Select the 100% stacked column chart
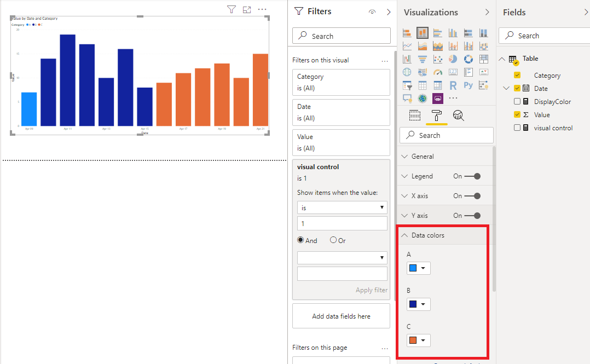Viewport: 590px width, 364px height. click(483, 33)
